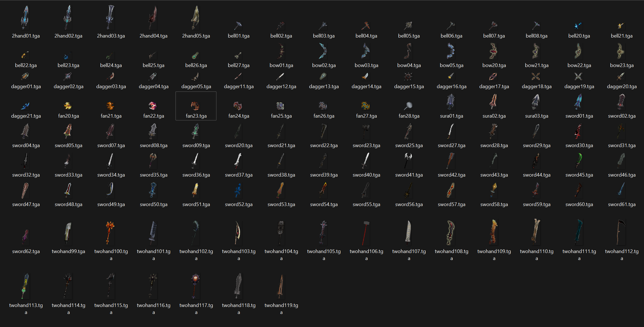Select the dagger21.tga blue dagger
The image size is (644, 327).
(x=25, y=106)
